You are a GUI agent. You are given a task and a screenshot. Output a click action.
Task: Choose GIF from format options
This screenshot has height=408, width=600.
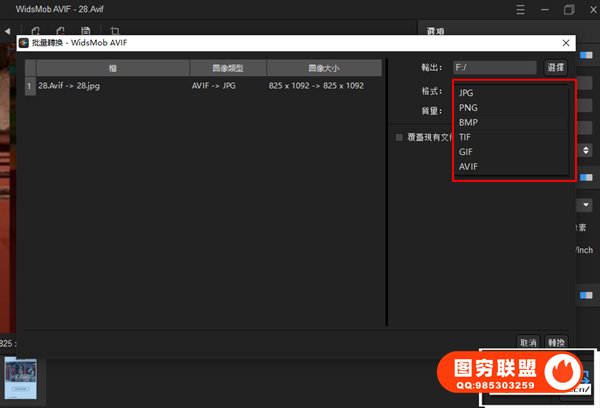[x=466, y=152]
